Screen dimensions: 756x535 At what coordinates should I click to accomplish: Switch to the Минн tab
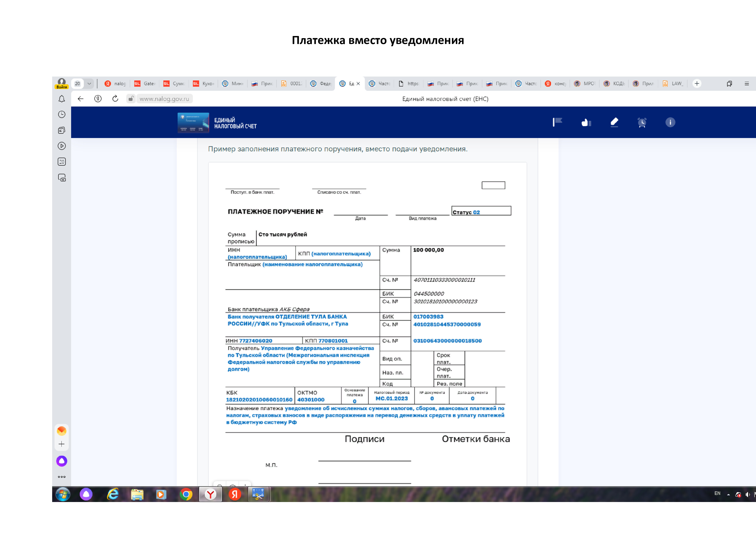(x=233, y=84)
